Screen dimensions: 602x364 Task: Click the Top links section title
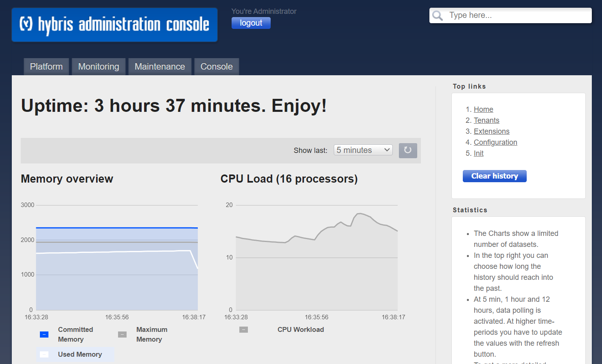pyautogui.click(x=469, y=86)
